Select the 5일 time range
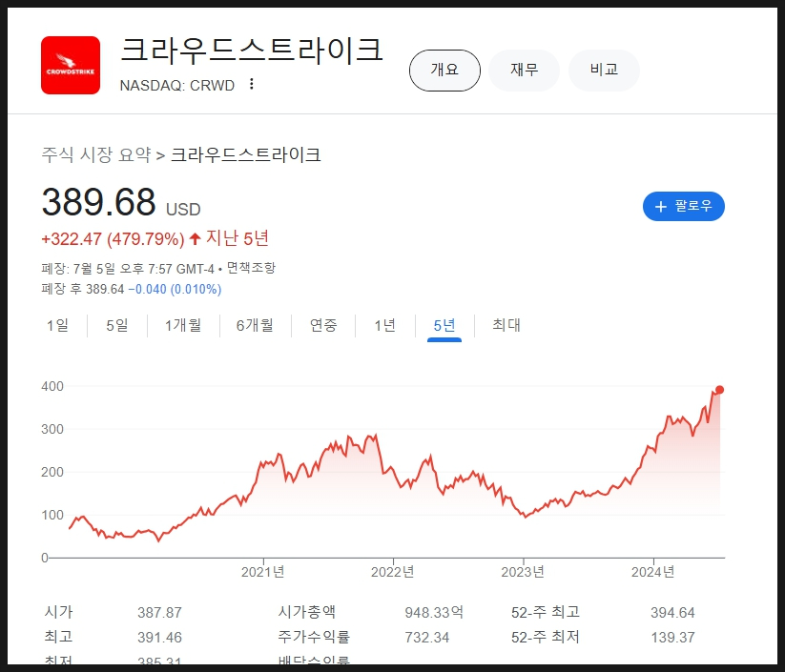Viewport: 785px width, 672px height. [117, 325]
